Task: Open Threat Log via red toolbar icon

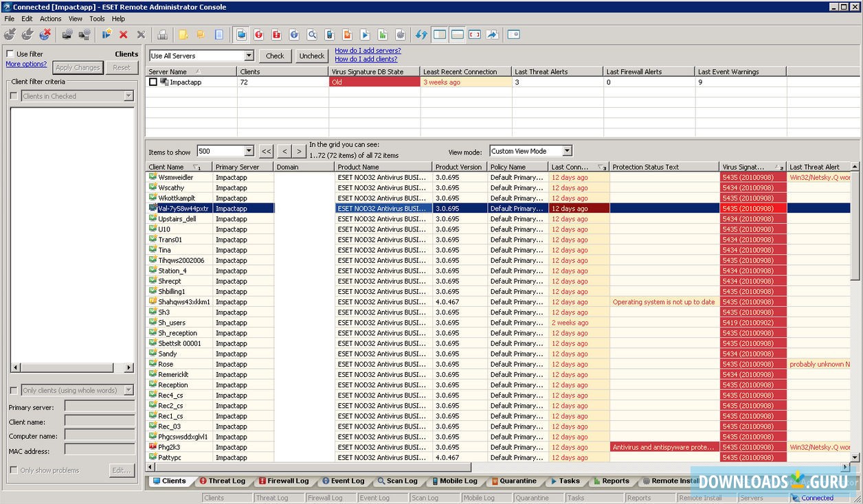Action: click(259, 34)
